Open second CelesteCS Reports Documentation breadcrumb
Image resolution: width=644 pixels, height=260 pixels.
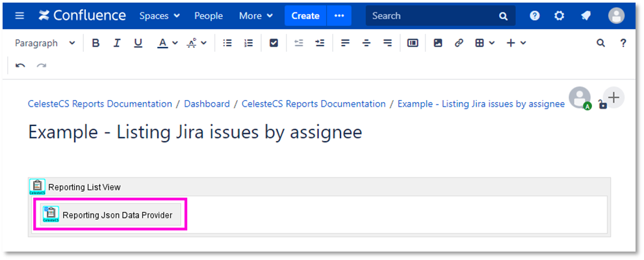coord(313,104)
